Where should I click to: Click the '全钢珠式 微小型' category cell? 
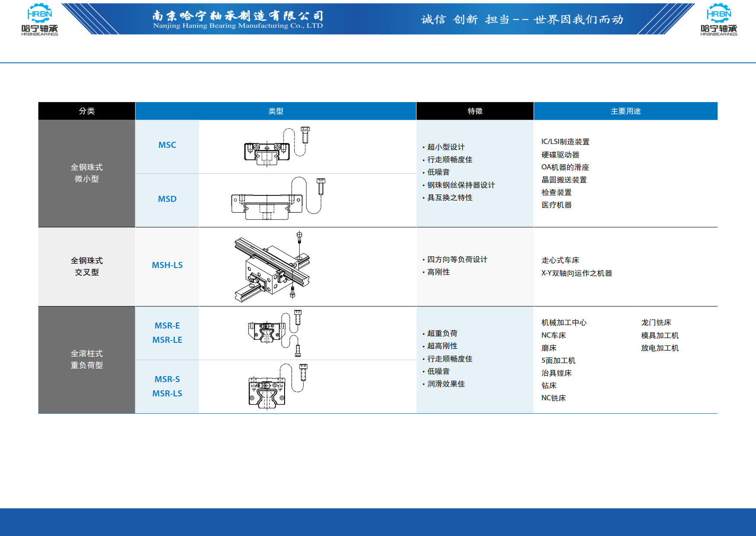tap(86, 173)
